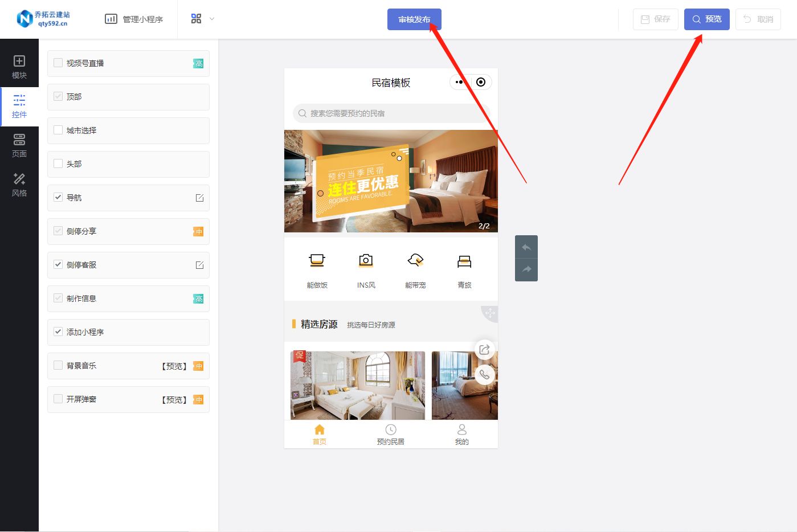Image resolution: width=797 pixels, height=532 pixels.
Task: Click the 管理小程序 icon in the top bar
Action: pyautogui.click(x=111, y=19)
